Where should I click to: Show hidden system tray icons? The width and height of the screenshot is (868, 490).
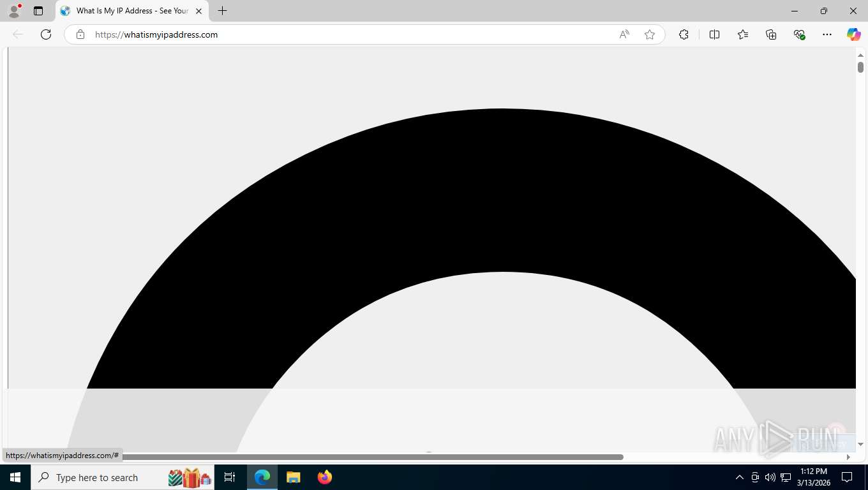[740, 477]
